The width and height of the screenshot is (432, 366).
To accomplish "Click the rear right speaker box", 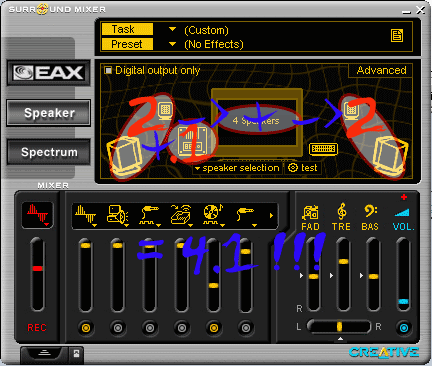I will tap(390, 156).
